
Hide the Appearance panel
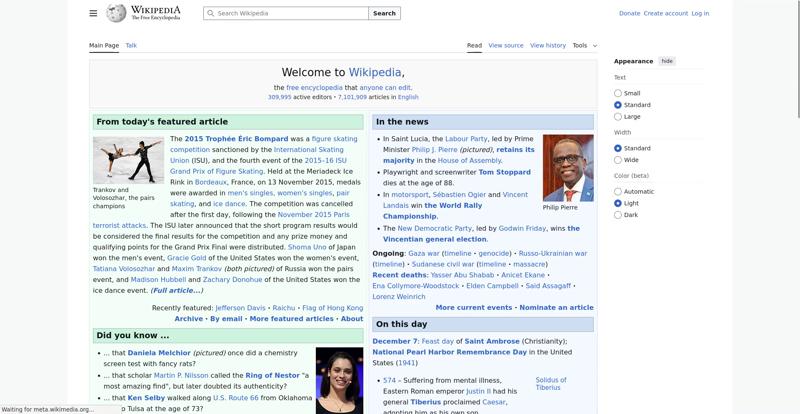pos(667,61)
